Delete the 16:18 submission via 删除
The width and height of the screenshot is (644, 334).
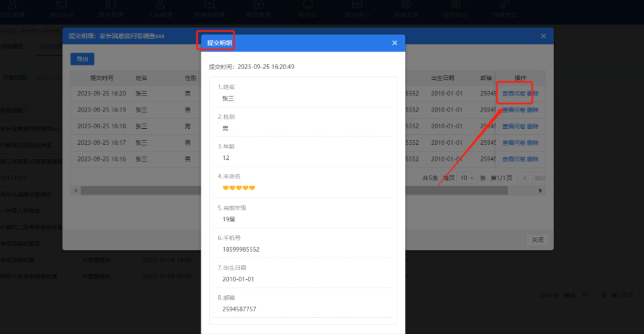click(x=532, y=126)
